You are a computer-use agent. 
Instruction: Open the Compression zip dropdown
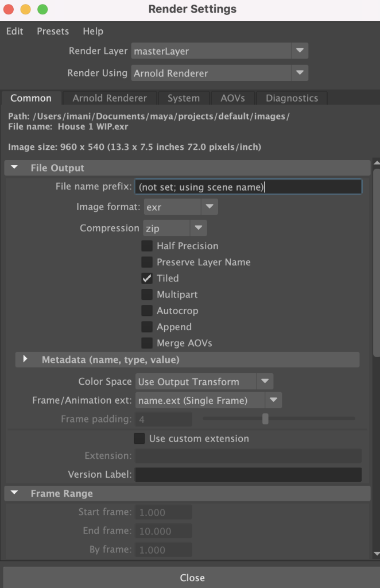pos(175,228)
